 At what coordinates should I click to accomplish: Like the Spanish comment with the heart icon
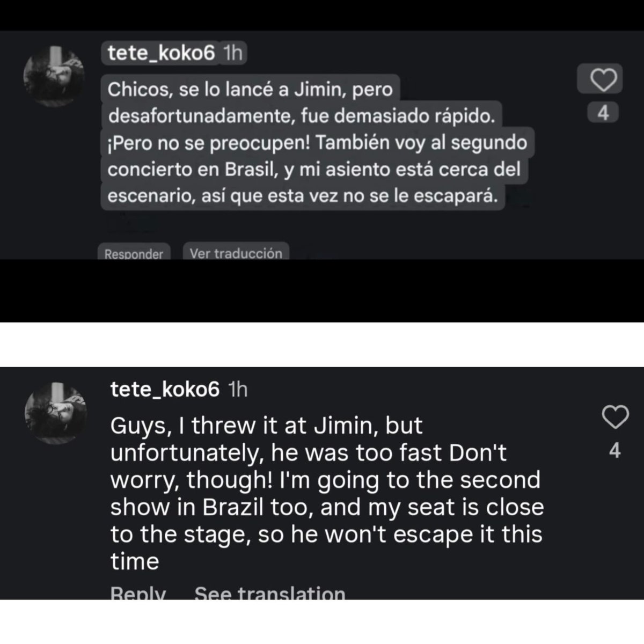604,81
